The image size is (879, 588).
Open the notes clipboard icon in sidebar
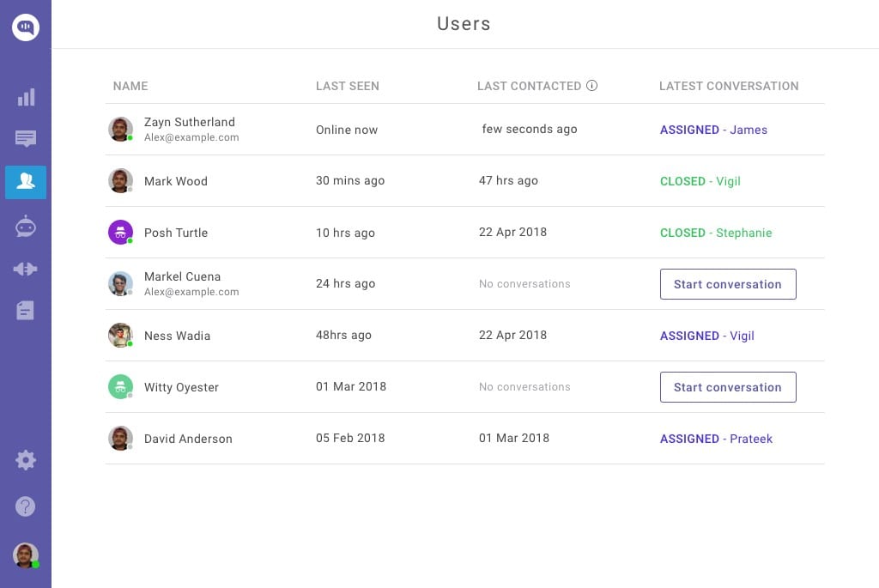click(26, 311)
